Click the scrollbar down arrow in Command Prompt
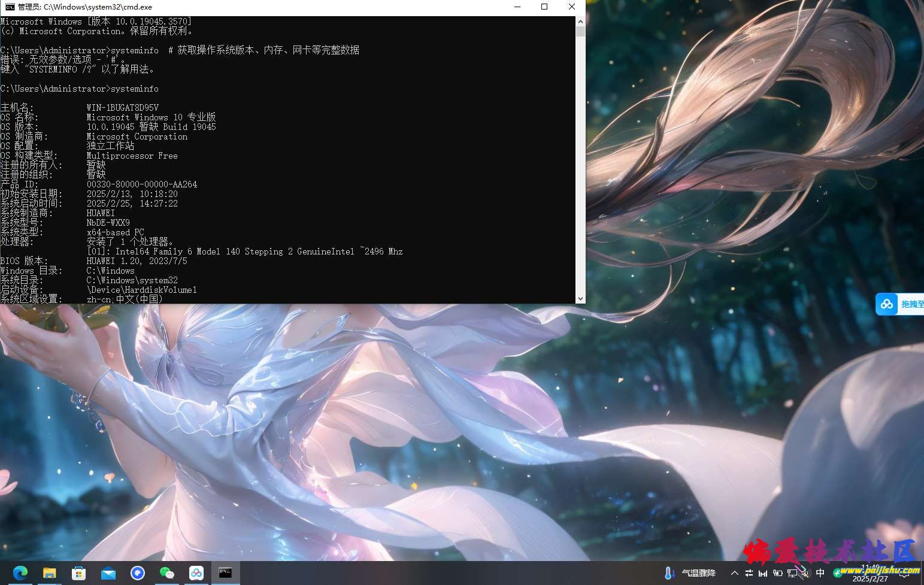 (x=580, y=298)
